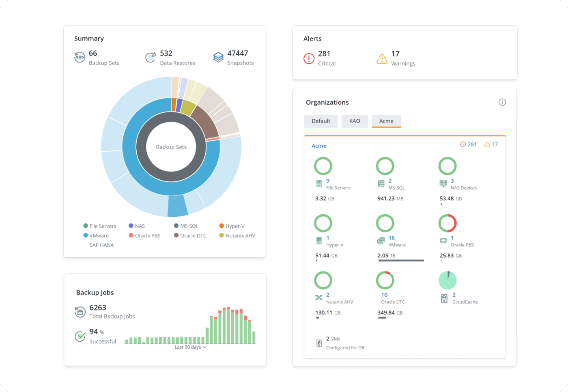Switch to the Default organization tab
This screenshot has height=392, width=568.
321,121
